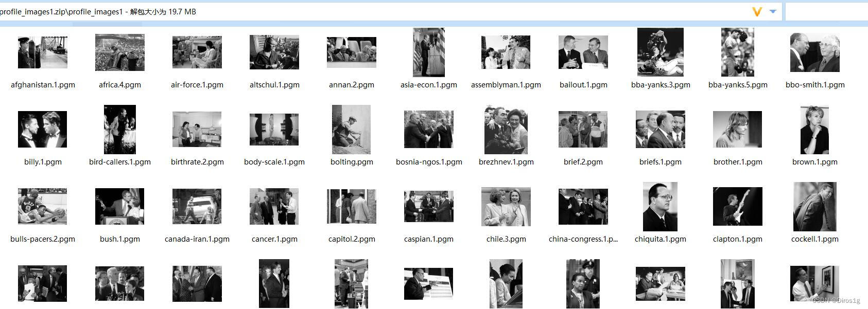Select chile.3.pgm thumbnail
Image resolution: width=868 pixels, height=309 pixels.
pyautogui.click(x=506, y=207)
